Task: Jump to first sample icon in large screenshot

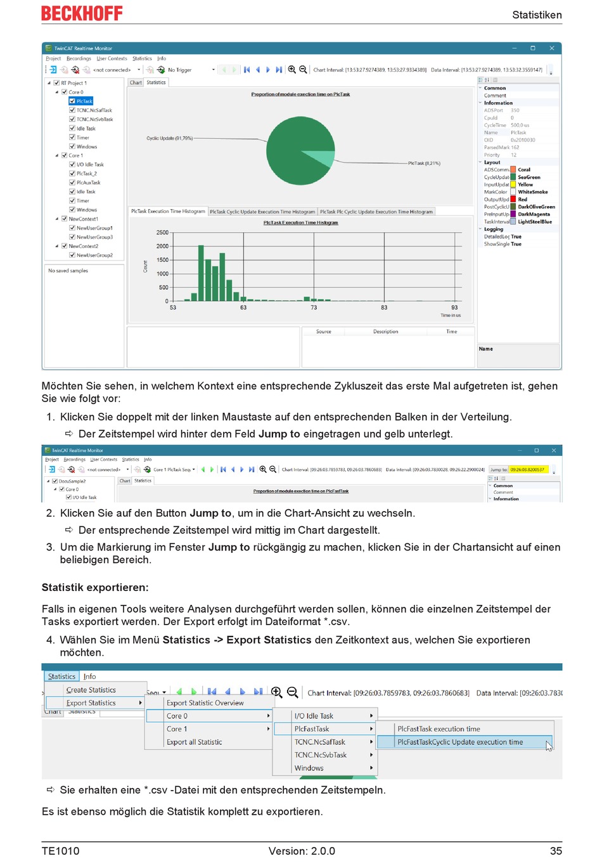Action: (247, 70)
